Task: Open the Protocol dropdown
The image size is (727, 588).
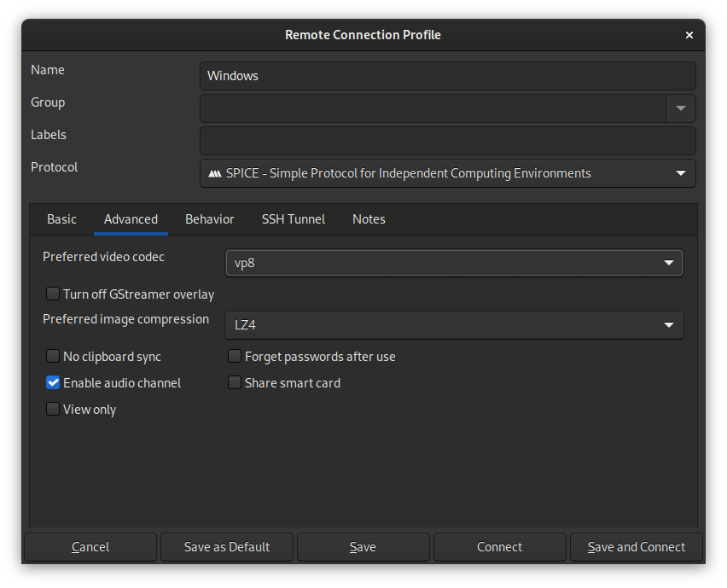Action: pos(448,173)
